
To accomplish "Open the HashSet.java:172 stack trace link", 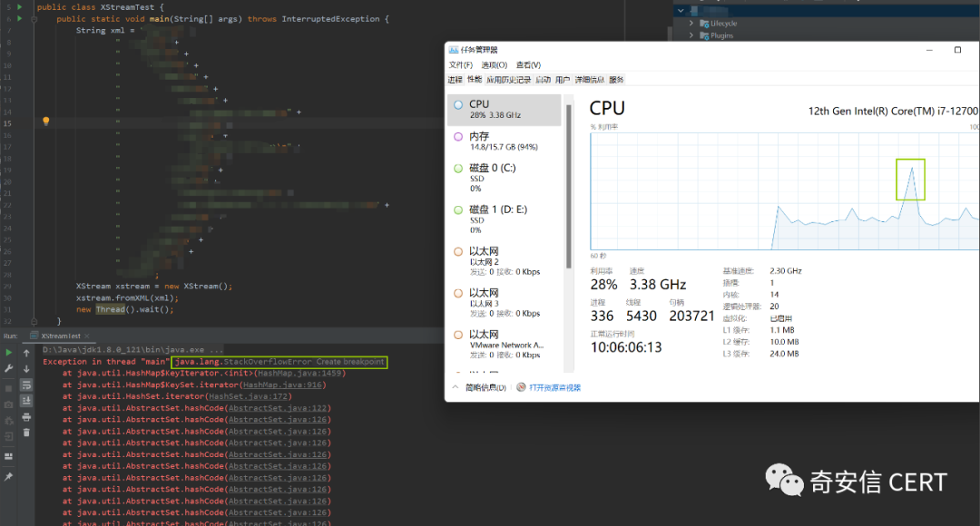I will (248, 396).
